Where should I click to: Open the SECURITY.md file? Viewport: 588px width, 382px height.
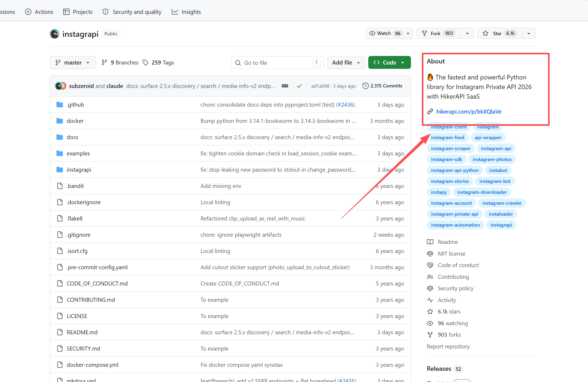[x=83, y=348]
